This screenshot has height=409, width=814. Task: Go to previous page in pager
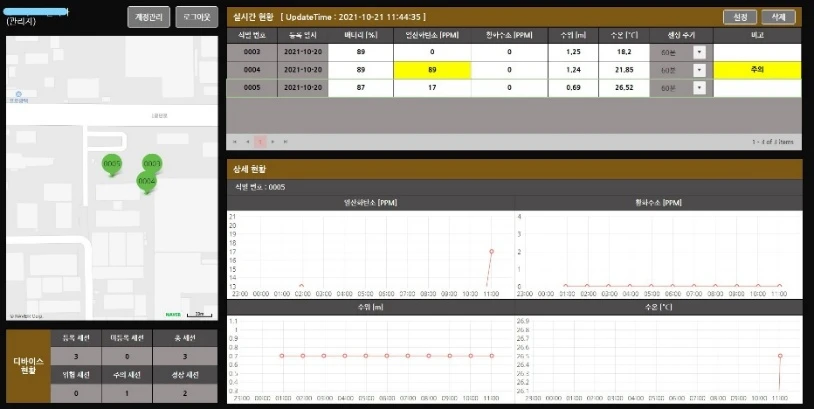point(248,142)
